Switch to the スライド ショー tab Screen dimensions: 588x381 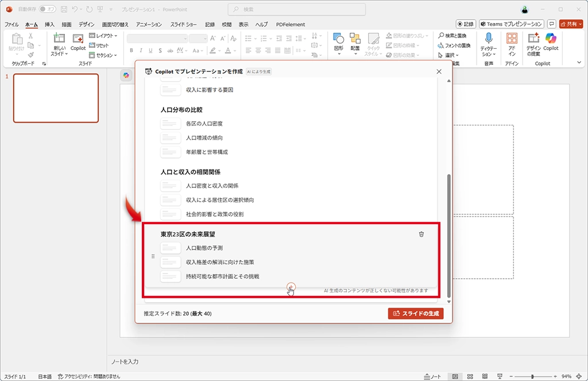click(183, 24)
